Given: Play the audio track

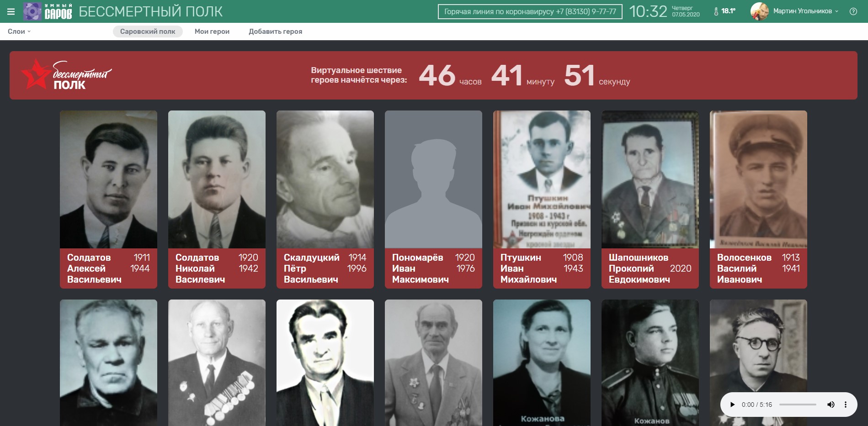Looking at the screenshot, I should click(x=732, y=405).
